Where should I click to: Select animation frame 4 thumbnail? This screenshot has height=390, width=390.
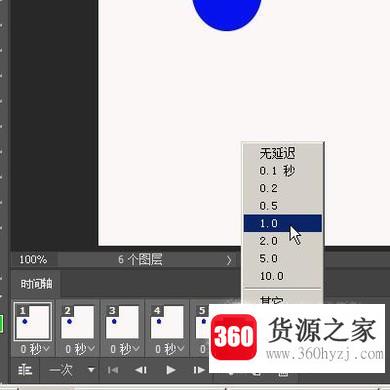(167, 322)
